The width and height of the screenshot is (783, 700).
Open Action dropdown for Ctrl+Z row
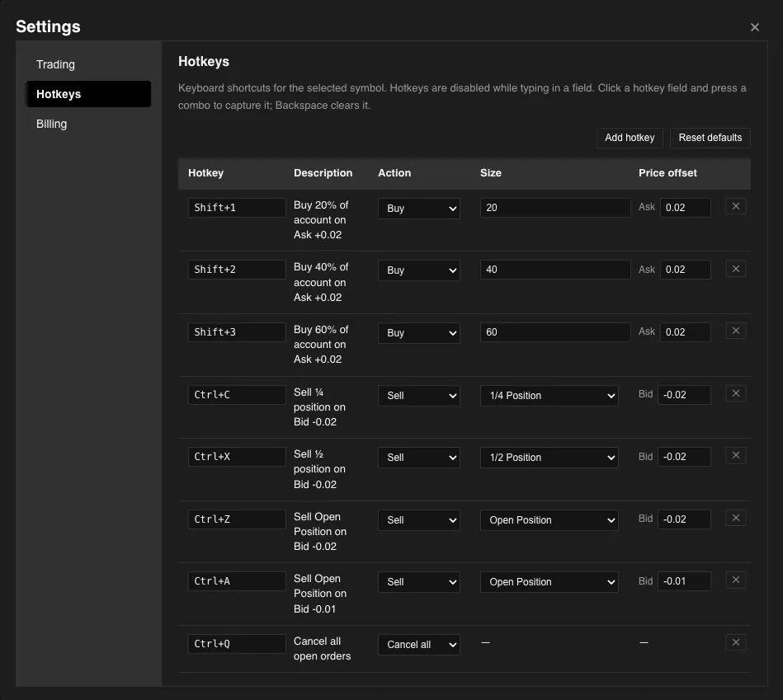click(418, 520)
